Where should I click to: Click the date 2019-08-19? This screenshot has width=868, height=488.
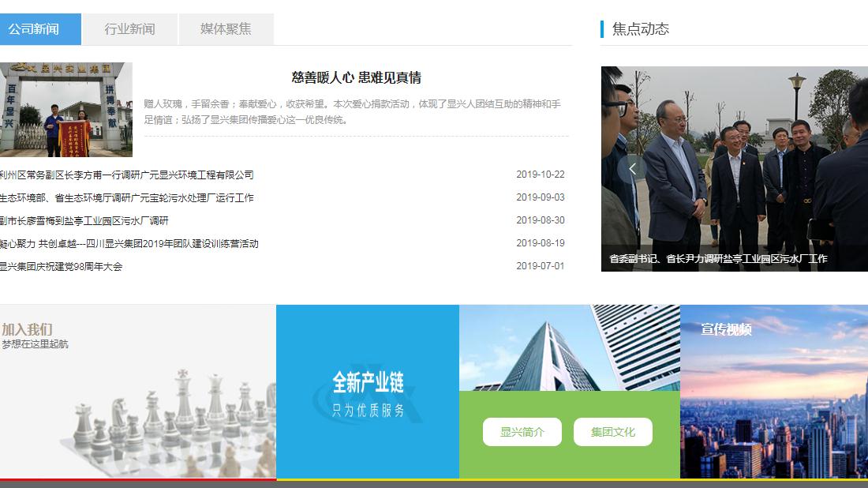[x=541, y=243]
